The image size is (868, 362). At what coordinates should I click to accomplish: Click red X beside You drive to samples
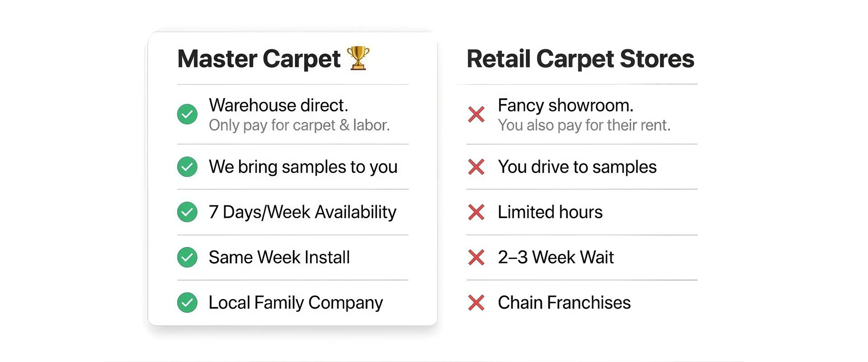point(476,167)
